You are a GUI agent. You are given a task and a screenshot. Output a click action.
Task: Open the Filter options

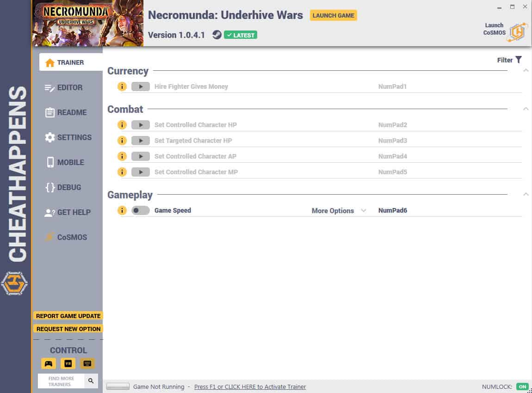pos(509,60)
